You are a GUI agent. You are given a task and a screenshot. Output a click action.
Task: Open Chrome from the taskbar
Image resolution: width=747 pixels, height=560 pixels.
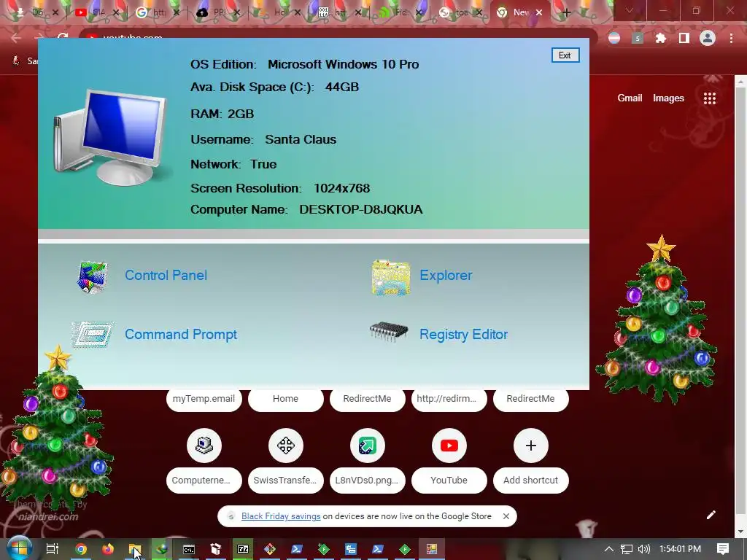coord(81,549)
